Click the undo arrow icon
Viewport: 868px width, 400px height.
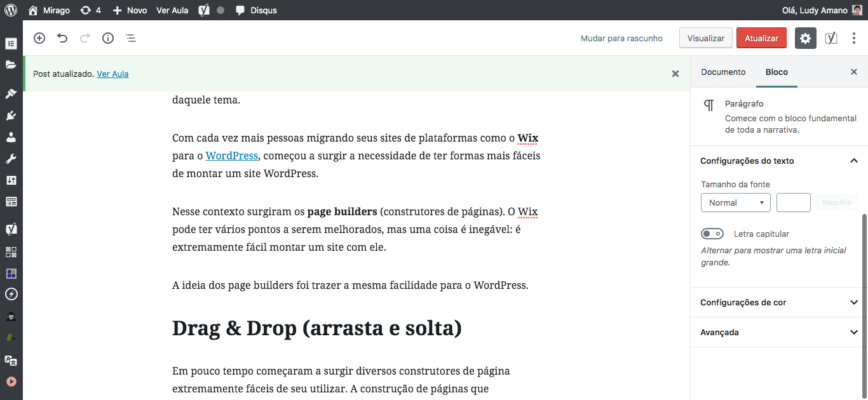tap(62, 38)
